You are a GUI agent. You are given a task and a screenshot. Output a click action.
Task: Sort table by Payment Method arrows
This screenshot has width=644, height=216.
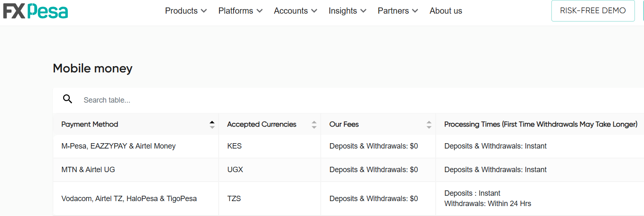pos(212,125)
